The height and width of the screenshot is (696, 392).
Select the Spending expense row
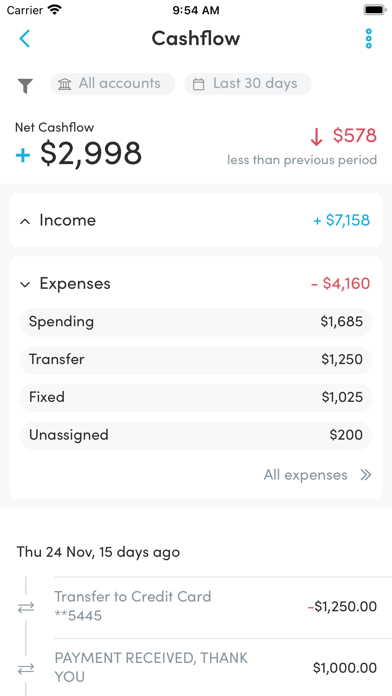[x=196, y=322]
